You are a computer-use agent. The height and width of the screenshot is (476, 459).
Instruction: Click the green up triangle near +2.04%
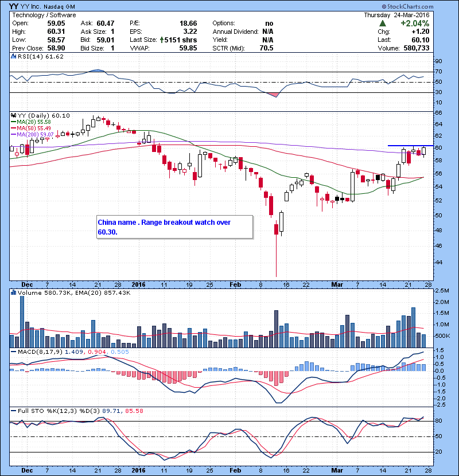click(383, 24)
